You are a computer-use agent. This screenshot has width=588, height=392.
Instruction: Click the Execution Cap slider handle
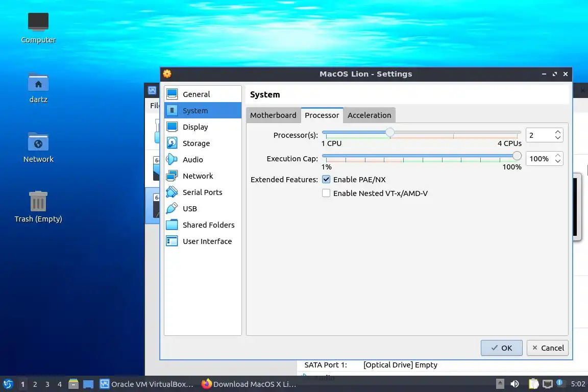click(x=517, y=156)
